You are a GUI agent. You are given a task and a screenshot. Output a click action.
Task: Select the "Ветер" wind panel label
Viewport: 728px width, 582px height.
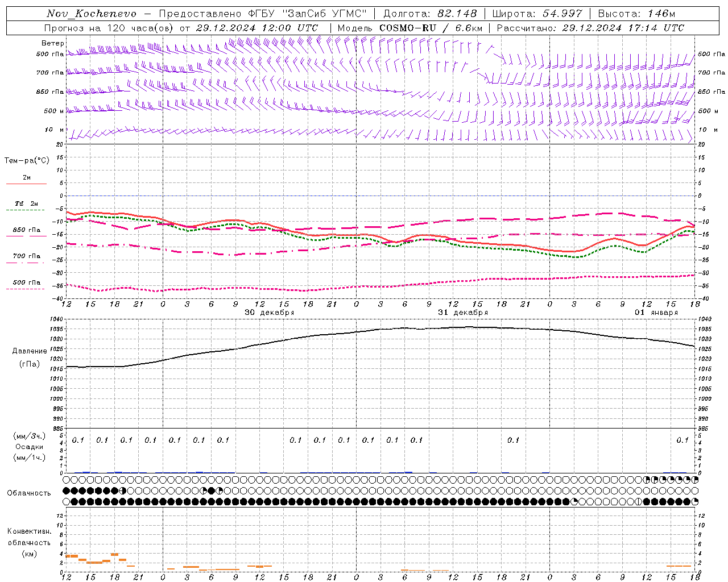53,43
